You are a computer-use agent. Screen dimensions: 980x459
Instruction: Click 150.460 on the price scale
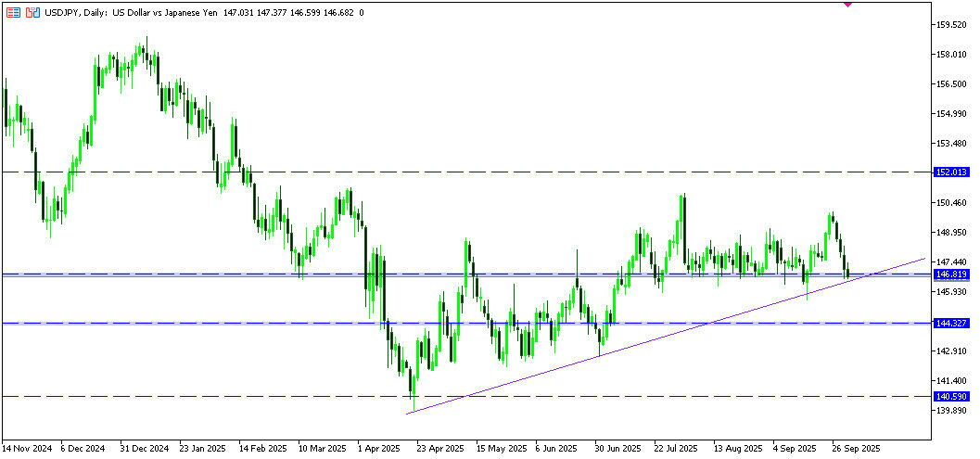pos(953,203)
